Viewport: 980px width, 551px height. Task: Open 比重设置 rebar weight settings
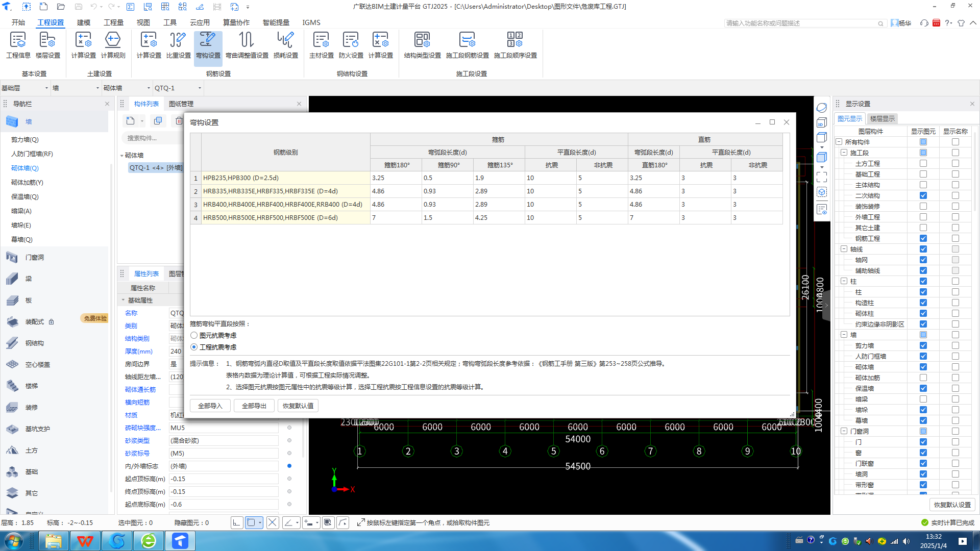pyautogui.click(x=178, y=45)
